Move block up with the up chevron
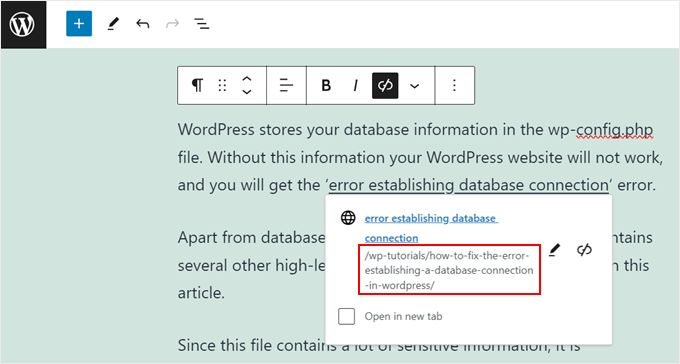Image resolution: width=680 pixels, height=364 pixels. click(x=247, y=79)
